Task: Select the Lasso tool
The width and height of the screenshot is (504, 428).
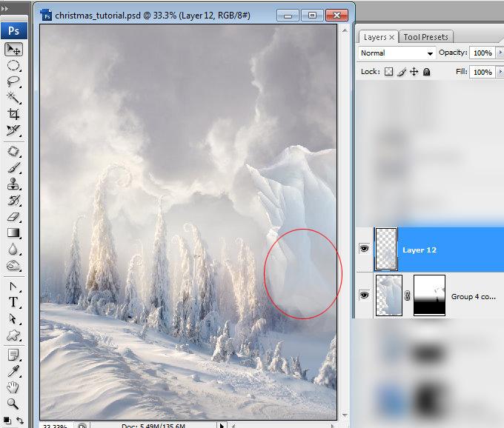Action: [13, 81]
